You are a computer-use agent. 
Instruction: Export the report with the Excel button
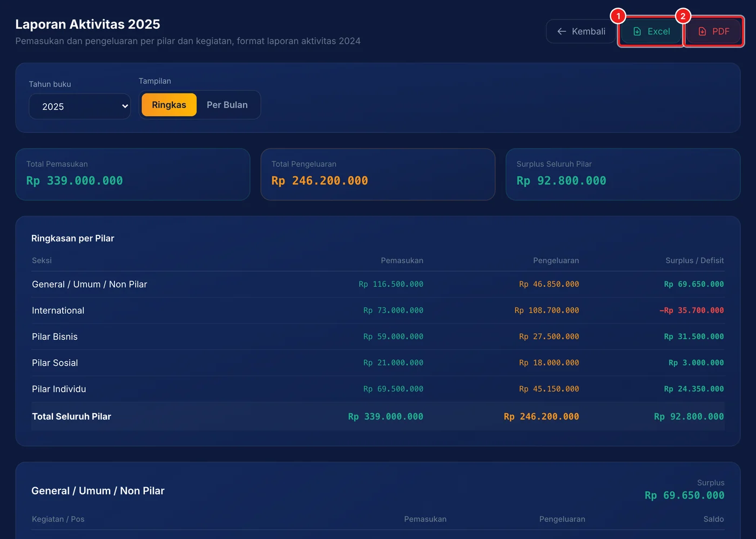pyautogui.click(x=651, y=31)
